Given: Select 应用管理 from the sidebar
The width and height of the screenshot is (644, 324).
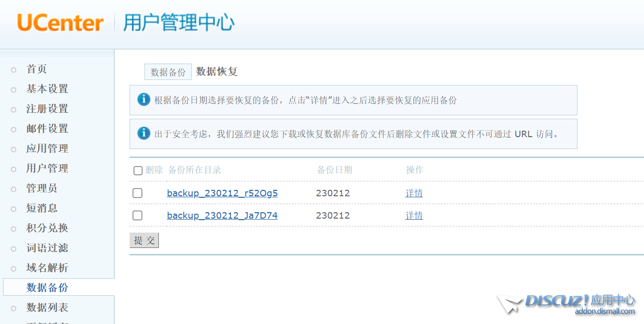Looking at the screenshot, I should pyautogui.click(x=47, y=149).
